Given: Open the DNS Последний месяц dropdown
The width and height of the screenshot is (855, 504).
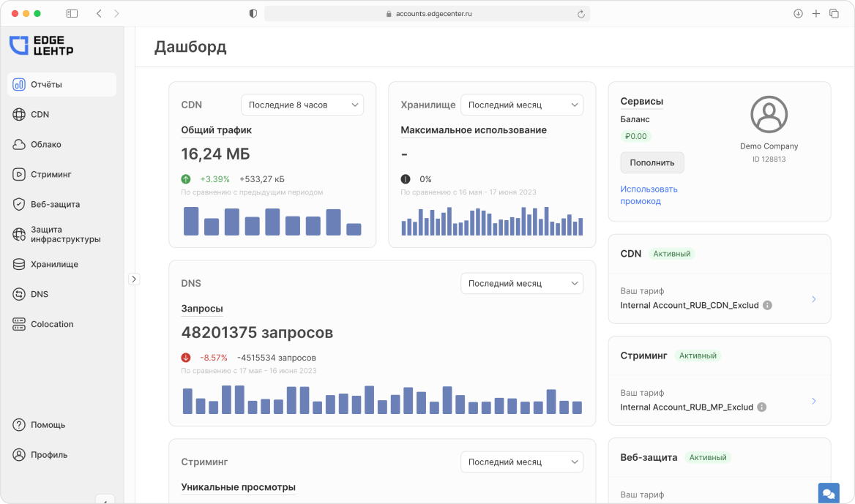Looking at the screenshot, I should (522, 283).
